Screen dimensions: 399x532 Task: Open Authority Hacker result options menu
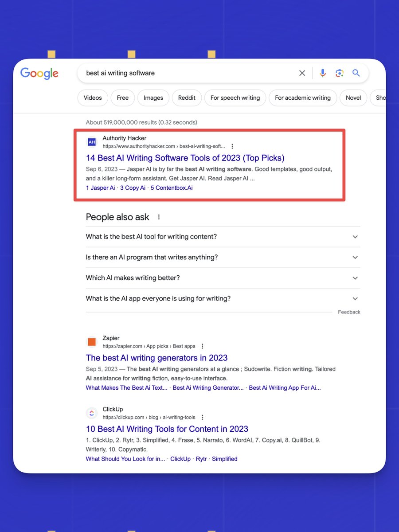coord(232,146)
